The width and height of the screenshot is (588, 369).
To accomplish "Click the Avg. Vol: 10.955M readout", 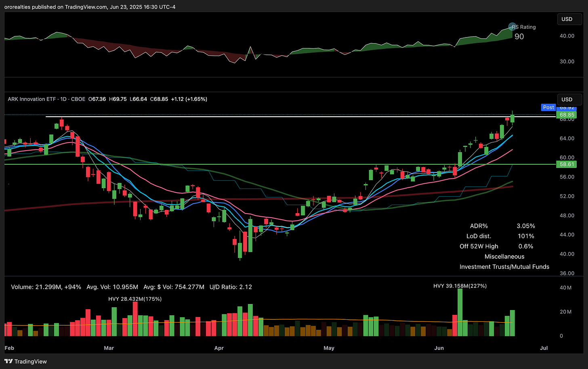I will point(112,287).
